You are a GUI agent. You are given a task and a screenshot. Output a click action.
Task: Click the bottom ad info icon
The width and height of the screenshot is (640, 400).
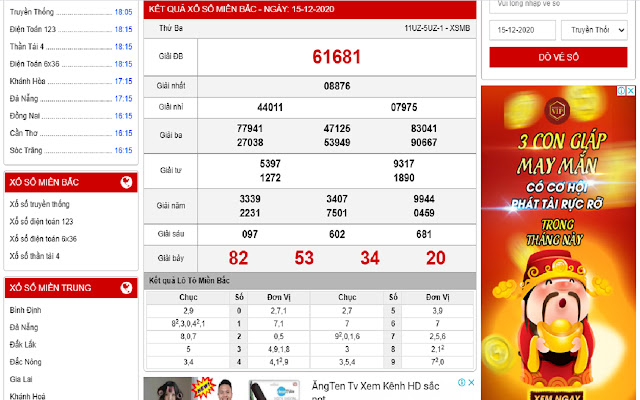click(x=460, y=382)
